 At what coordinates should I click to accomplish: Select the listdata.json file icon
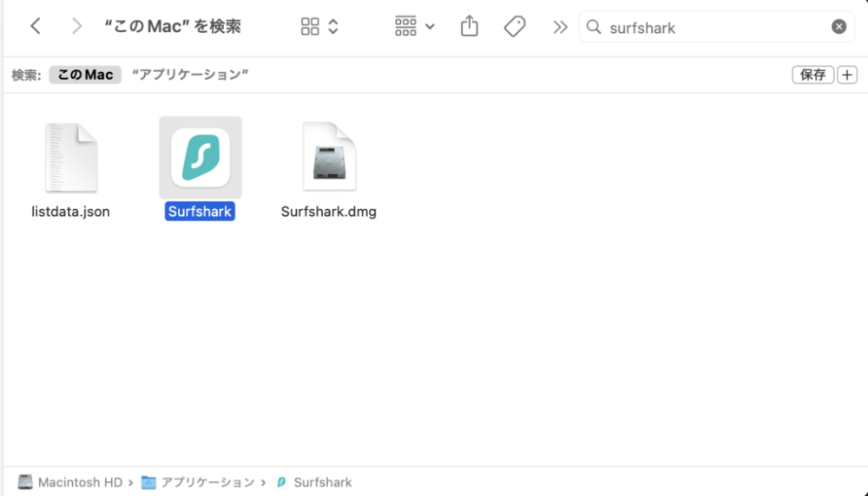tap(71, 158)
